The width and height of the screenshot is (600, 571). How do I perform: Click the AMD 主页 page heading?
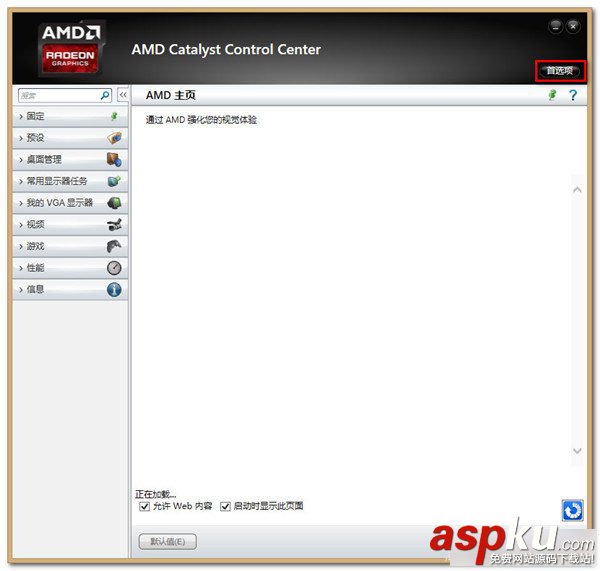171,95
